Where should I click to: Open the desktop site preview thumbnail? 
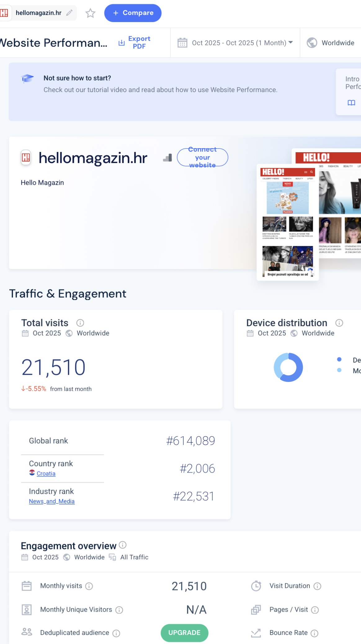[340, 203]
